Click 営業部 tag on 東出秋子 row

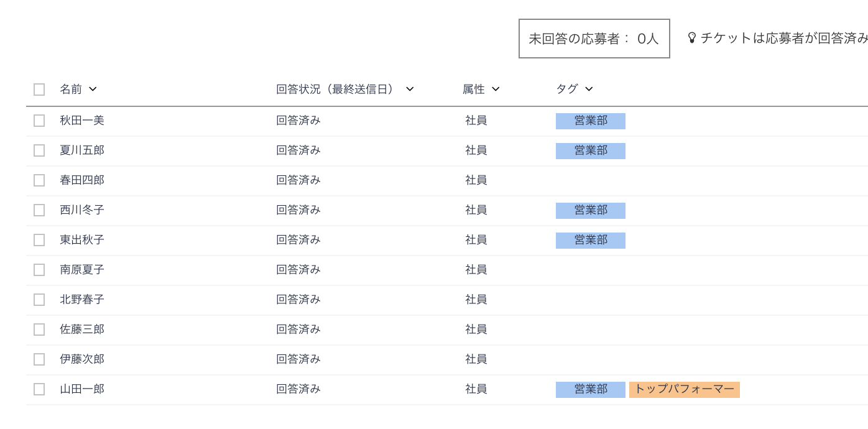pyautogui.click(x=590, y=240)
